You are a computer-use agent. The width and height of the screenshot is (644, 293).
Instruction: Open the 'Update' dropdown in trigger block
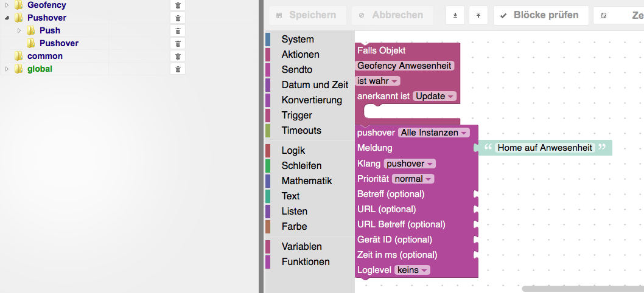tap(434, 96)
